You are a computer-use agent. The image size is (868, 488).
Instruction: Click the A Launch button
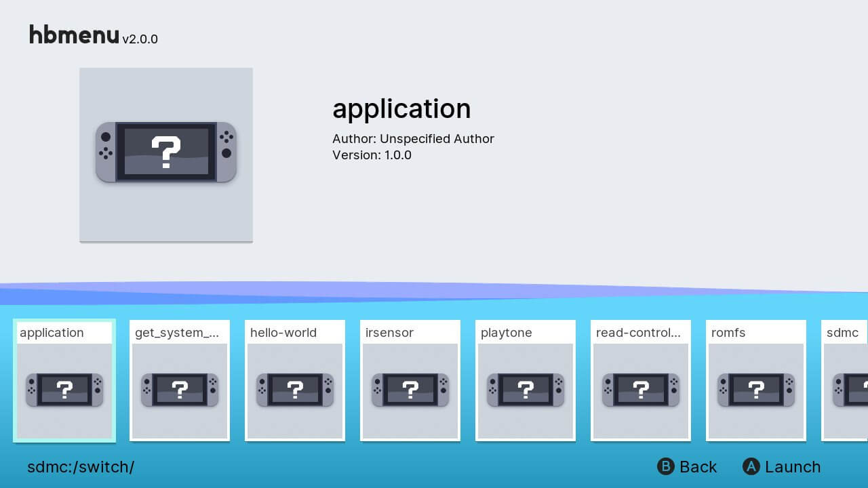[782, 466]
